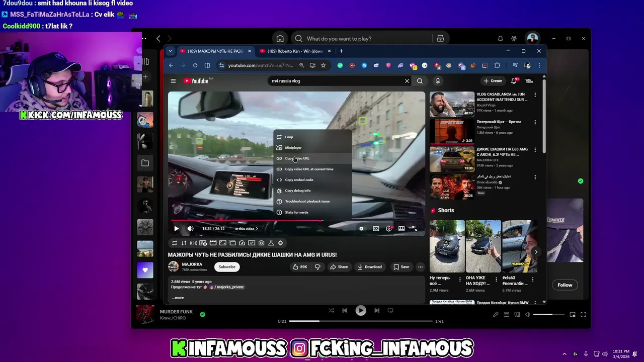The width and height of the screenshot is (644, 362).
Task: Seek within the MURDER FUNK track
Action: [361, 321]
